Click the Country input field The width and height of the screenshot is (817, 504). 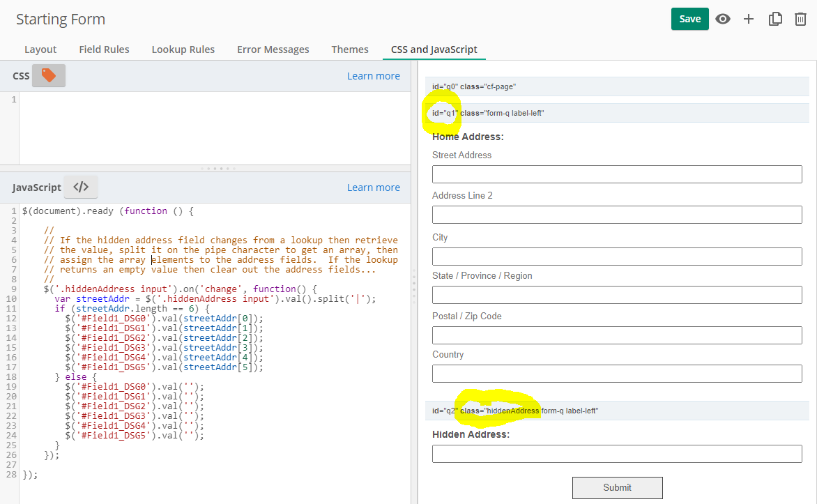tap(617, 374)
